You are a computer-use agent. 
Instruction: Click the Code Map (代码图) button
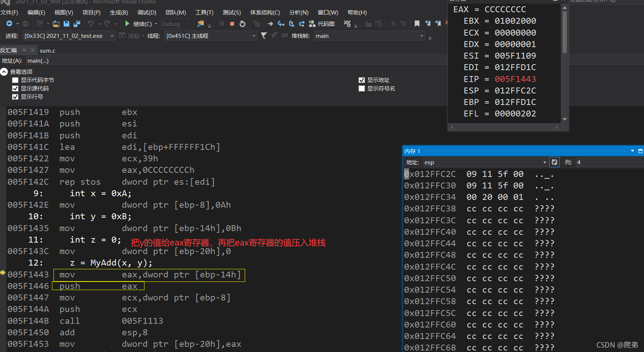(322, 24)
